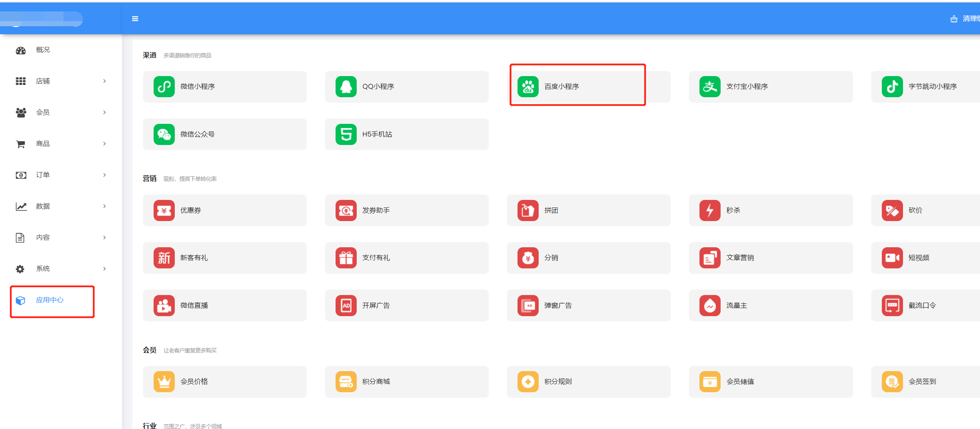
Task: Click the 微信直播 label
Action: click(x=194, y=306)
